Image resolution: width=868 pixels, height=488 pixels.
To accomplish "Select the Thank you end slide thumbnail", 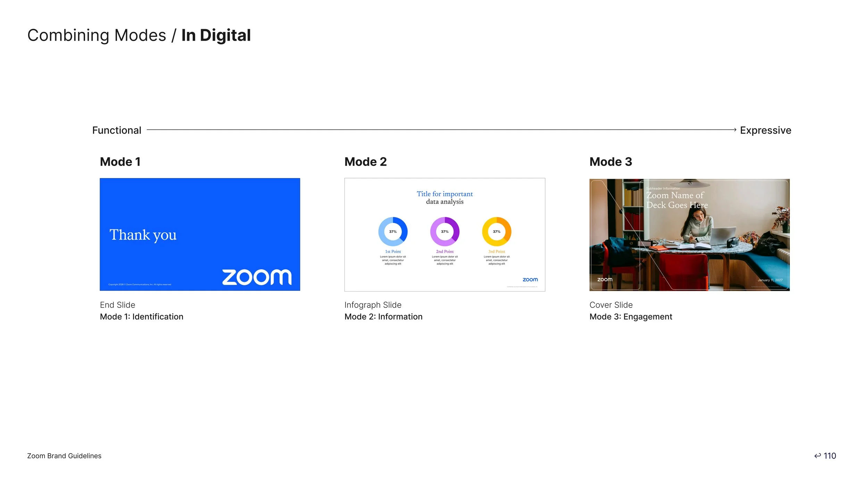I will (x=200, y=234).
